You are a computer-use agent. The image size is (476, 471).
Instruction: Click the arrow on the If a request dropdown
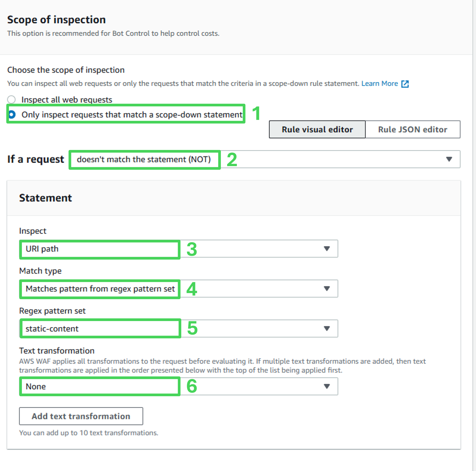click(449, 159)
